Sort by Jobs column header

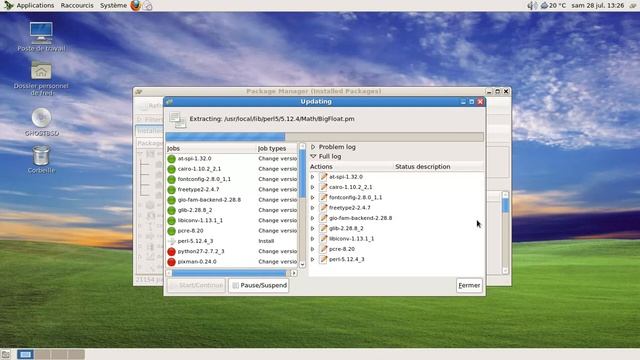[x=211, y=148]
